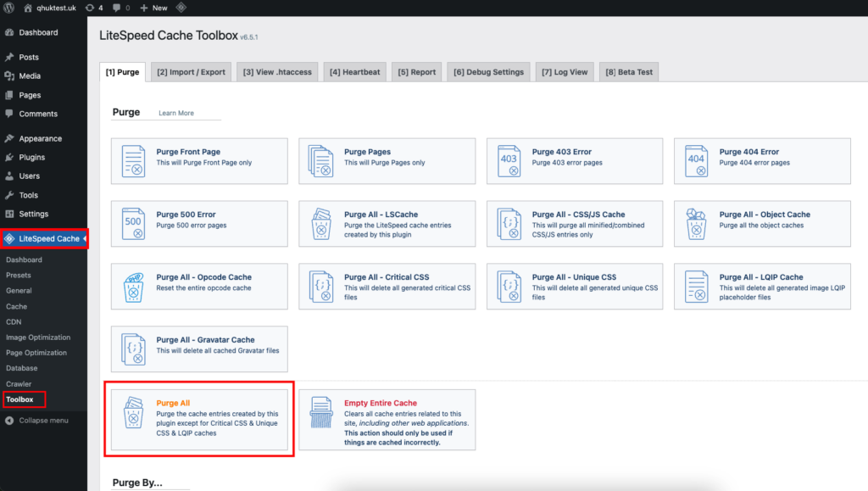This screenshot has height=491, width=868.
Task: Click the Learn More link beside Purge
Action: coord(176,113)
